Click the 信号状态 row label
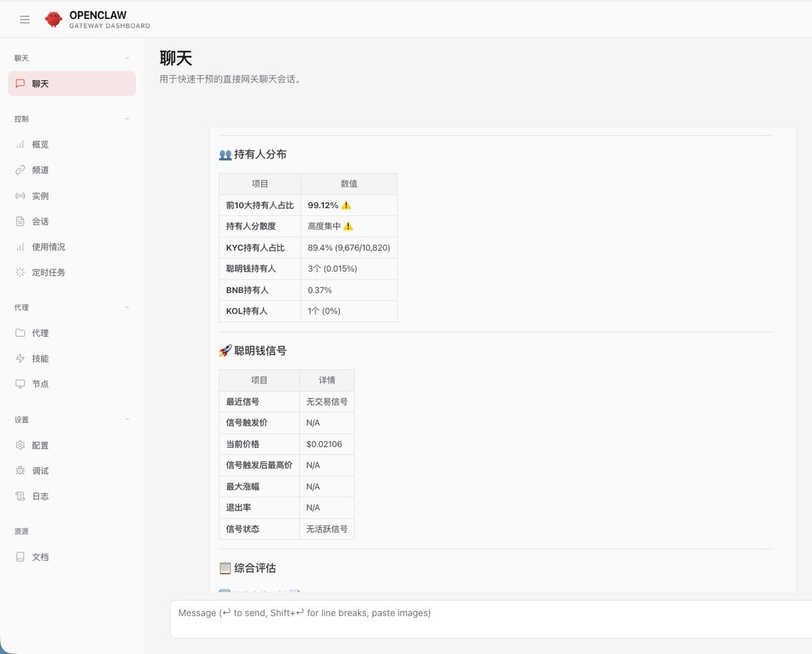The width and height of the screenshot is (812, 654). tap(242, 529)
